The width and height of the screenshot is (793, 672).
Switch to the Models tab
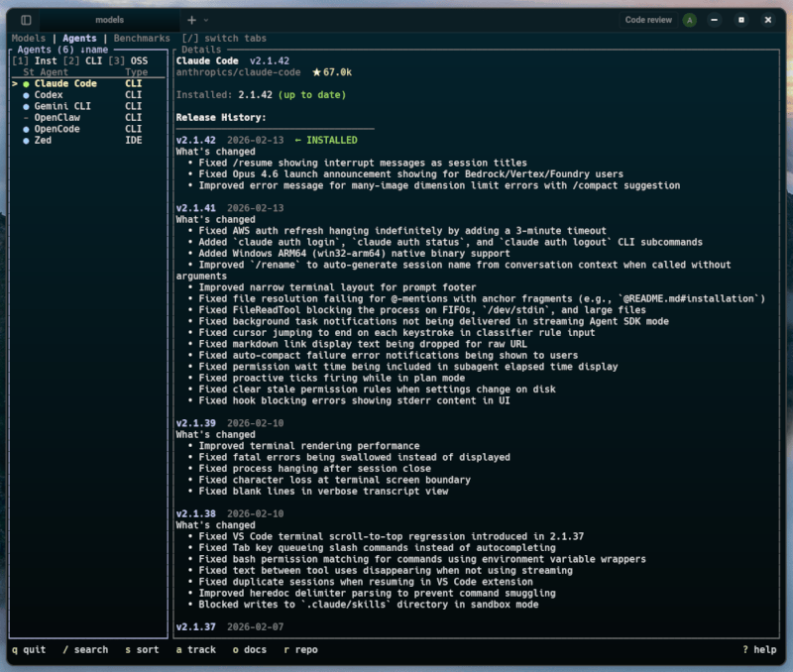[x=29, y=38]
